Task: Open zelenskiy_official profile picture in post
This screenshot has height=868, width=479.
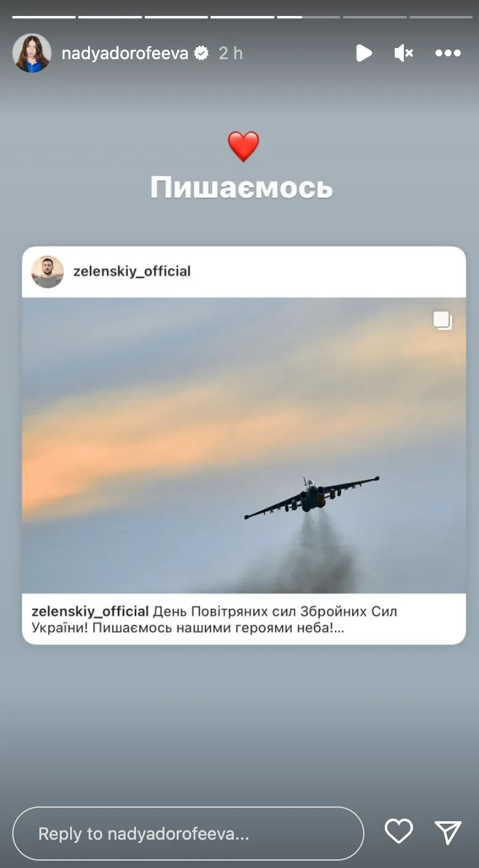Action: 47,271
